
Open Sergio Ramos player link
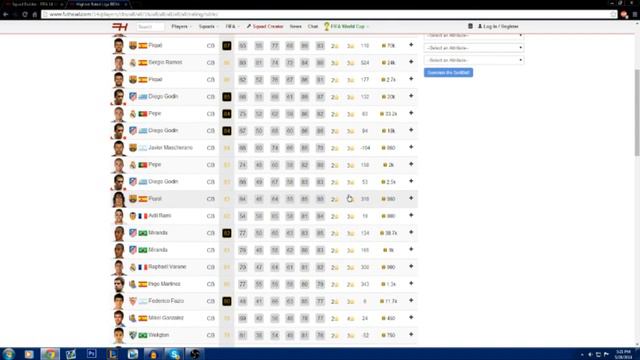click(165, 62)
